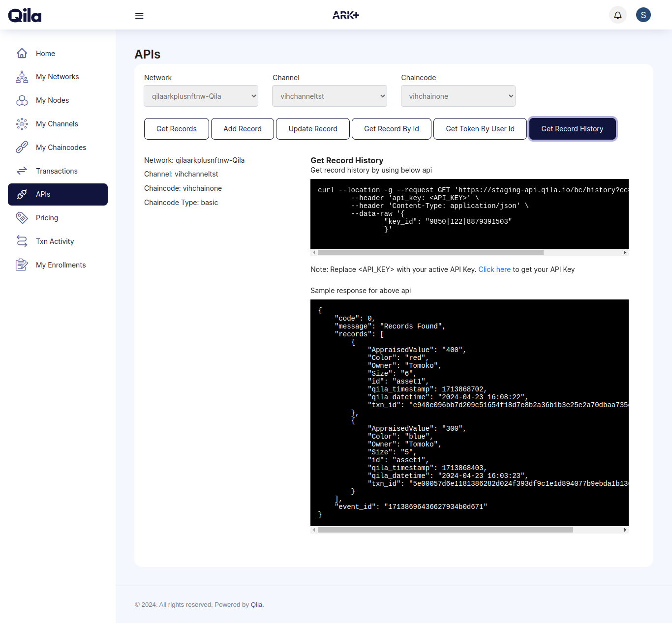Toggle the hamburger menu icon
Screen dimensions: 672x624
(x=139, y=16)
